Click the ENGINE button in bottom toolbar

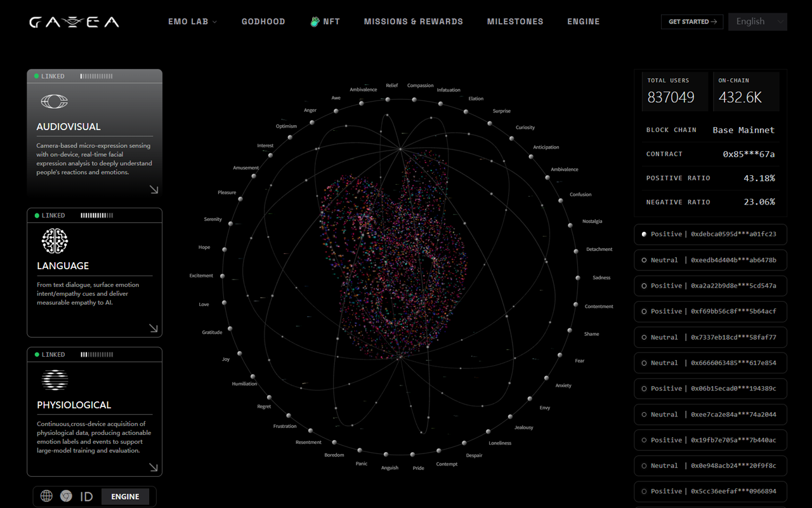tap(125, 497)
